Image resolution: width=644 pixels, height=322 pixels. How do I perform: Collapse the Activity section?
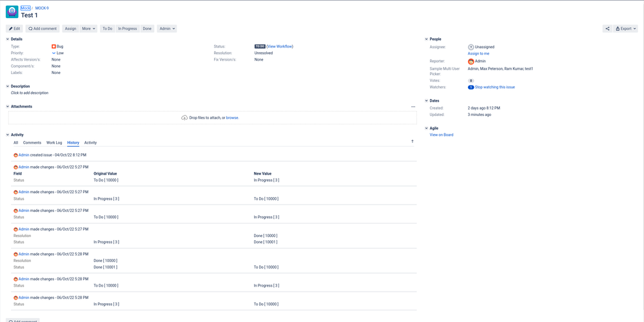[7, 135]
